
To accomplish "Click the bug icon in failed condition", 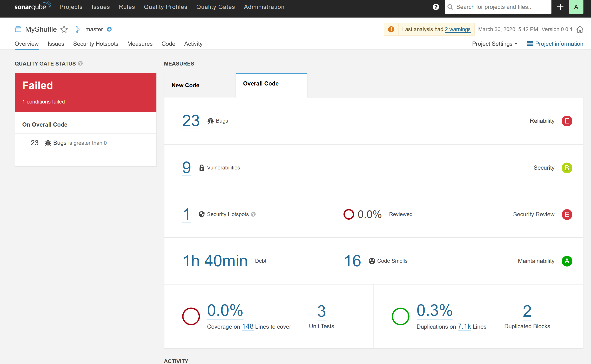I will point(48,143).
